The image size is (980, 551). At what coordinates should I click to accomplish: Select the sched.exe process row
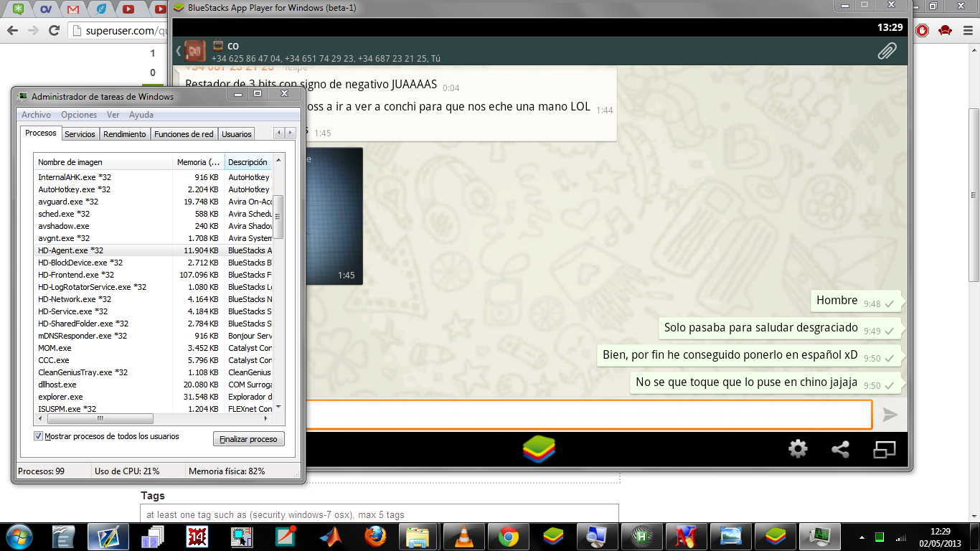coord(154,214)
